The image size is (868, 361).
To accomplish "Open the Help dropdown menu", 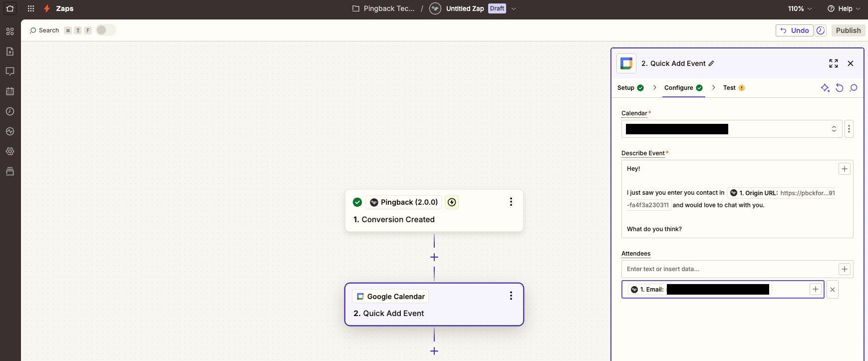I will coord(844,8).
